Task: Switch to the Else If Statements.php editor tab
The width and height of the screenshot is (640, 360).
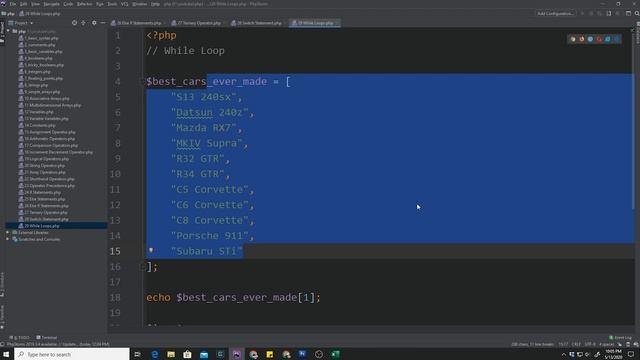Action: click(x=138, y=23)
